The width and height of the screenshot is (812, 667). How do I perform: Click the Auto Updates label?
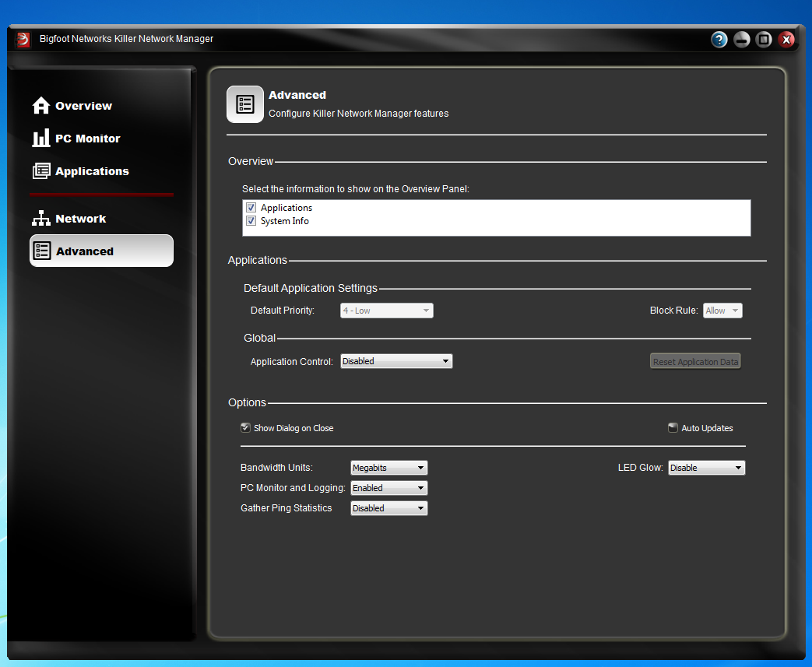pyautogui.click(x=707, y=428)
